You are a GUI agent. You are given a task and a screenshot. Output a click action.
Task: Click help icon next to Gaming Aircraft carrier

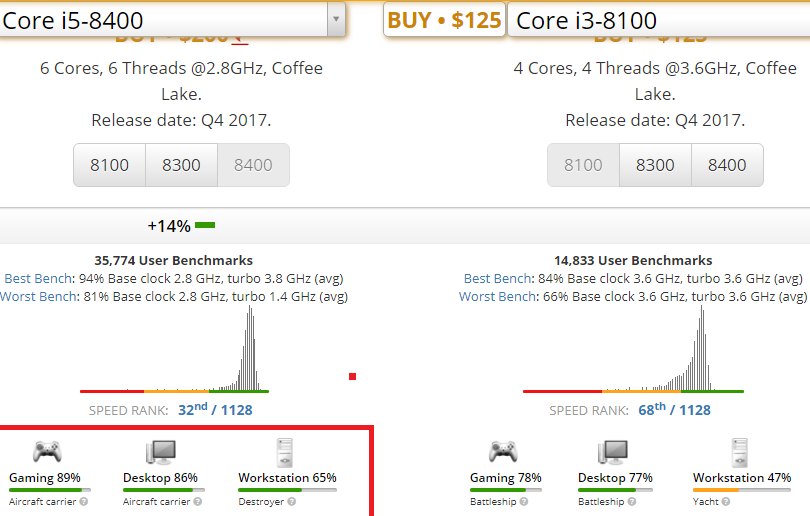pyautogui.click(x=84, y=502)
